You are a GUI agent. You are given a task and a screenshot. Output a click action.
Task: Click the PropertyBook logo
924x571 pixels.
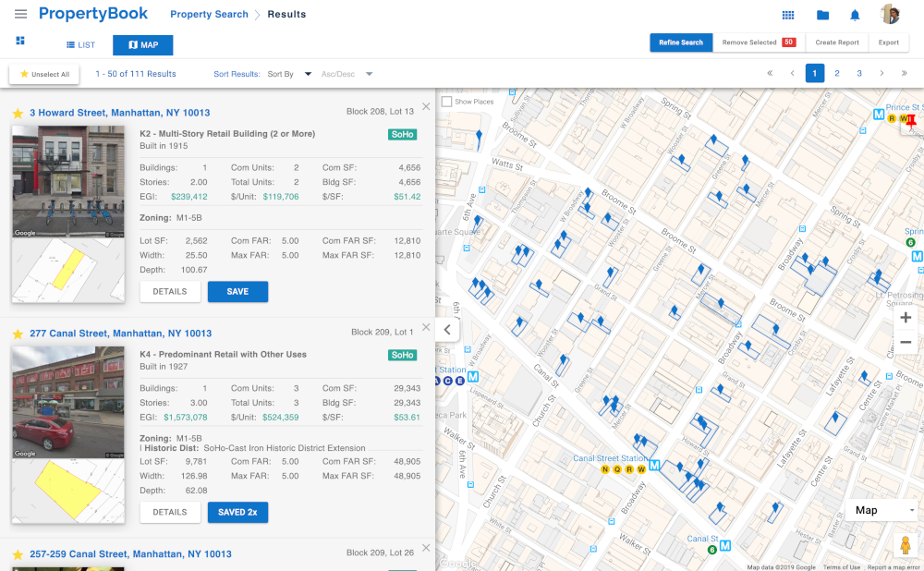93,14
